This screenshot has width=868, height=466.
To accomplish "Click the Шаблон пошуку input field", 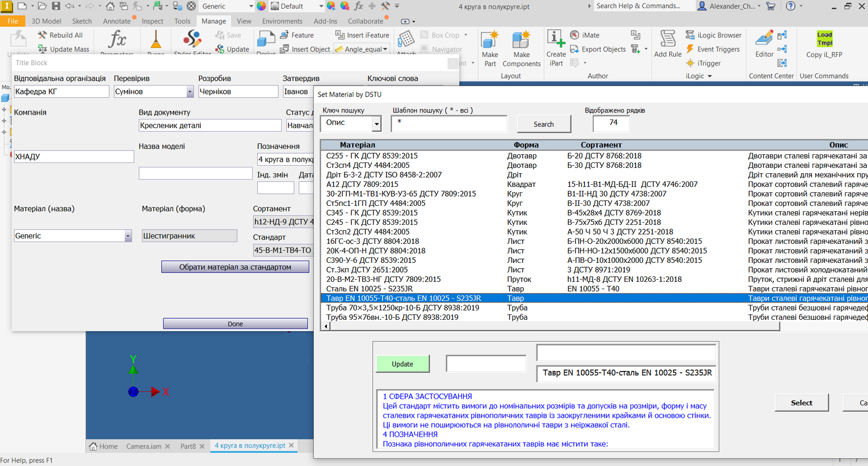I will [449, 124].
